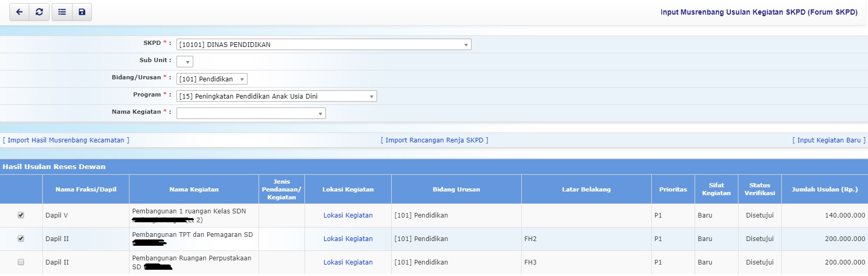Click Import Rancangan Renja SKPD link
Screen dimensions: 868x276
[435, 140]
